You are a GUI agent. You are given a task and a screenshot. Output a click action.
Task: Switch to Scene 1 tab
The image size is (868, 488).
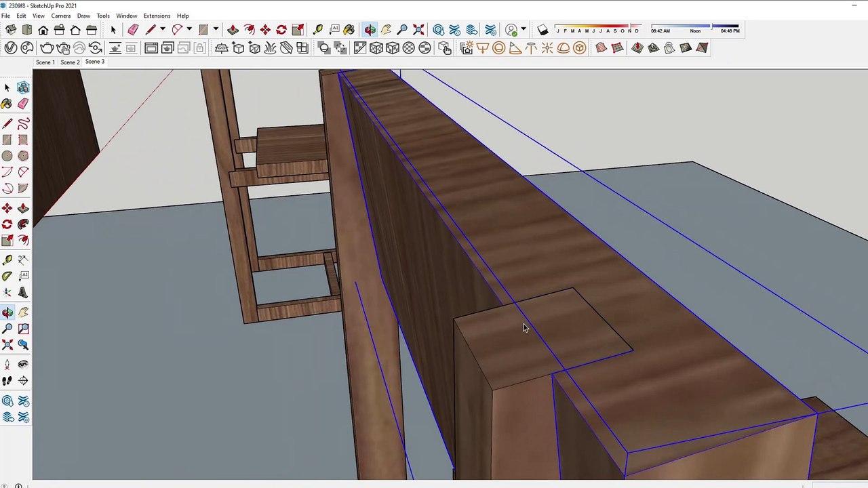pos(45,62)
